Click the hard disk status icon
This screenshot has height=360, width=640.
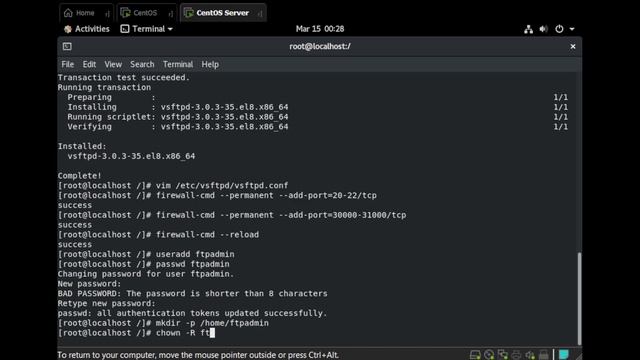pos(475,355)
